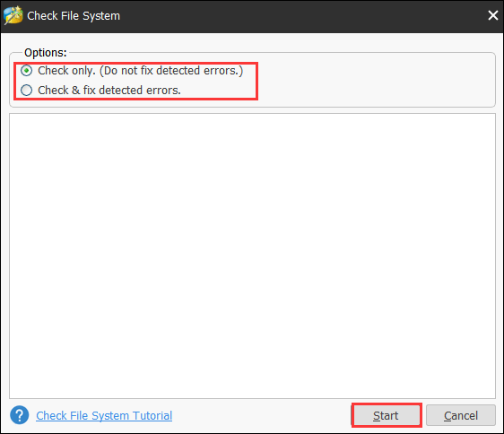Click the Start button
The image size is (504, 434).
pyautogui.click(x=386, y=415)
